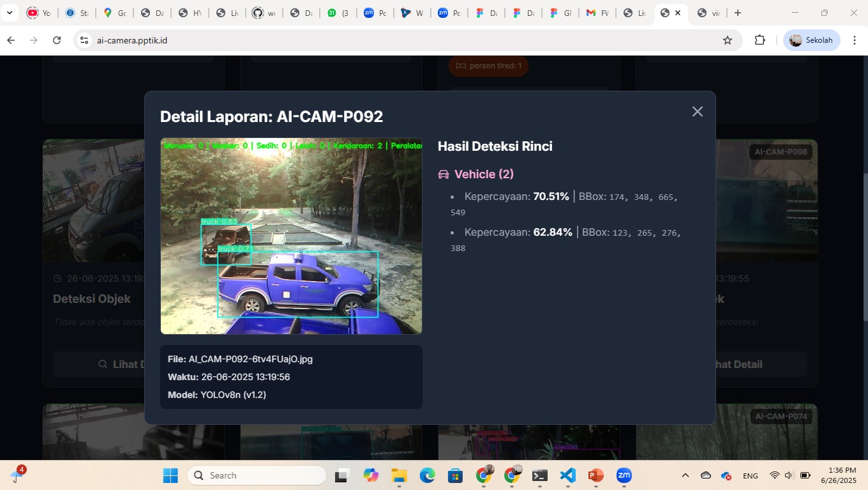Click the Deteksi Objek card title on left

click(x=92, y=299)
